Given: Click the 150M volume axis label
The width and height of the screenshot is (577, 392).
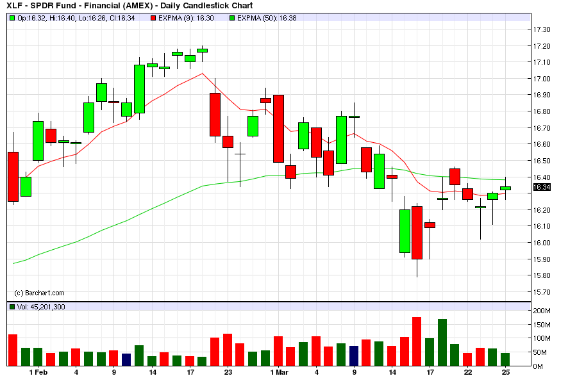Looking at the screenshot, I should click(542, 325).
